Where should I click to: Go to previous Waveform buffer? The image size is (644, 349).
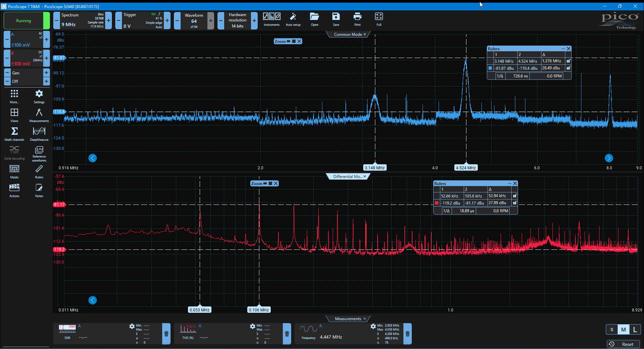177,21
